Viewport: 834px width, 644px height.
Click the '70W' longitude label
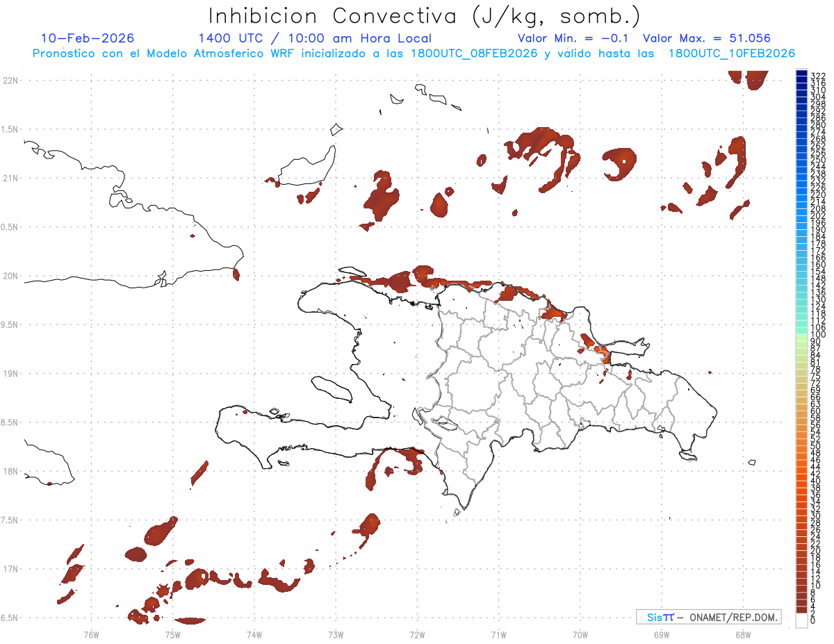[x=580, y=634]
